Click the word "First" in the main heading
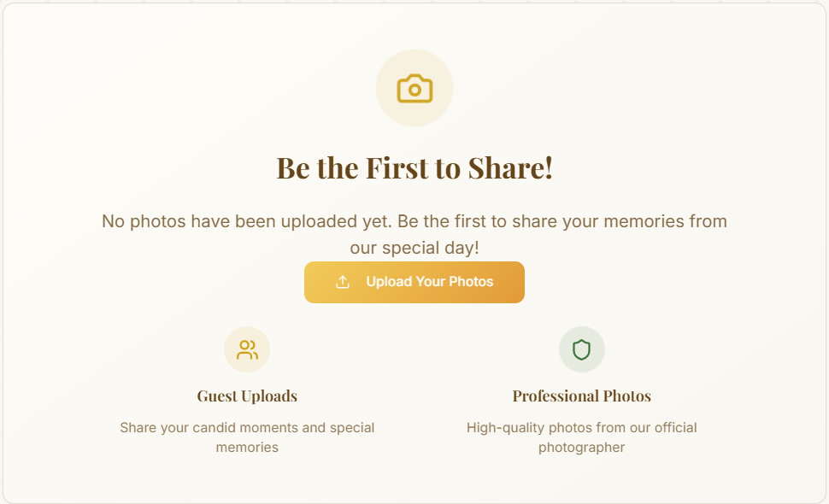Screen dimensions: 829x504 (x=397, y=167)
